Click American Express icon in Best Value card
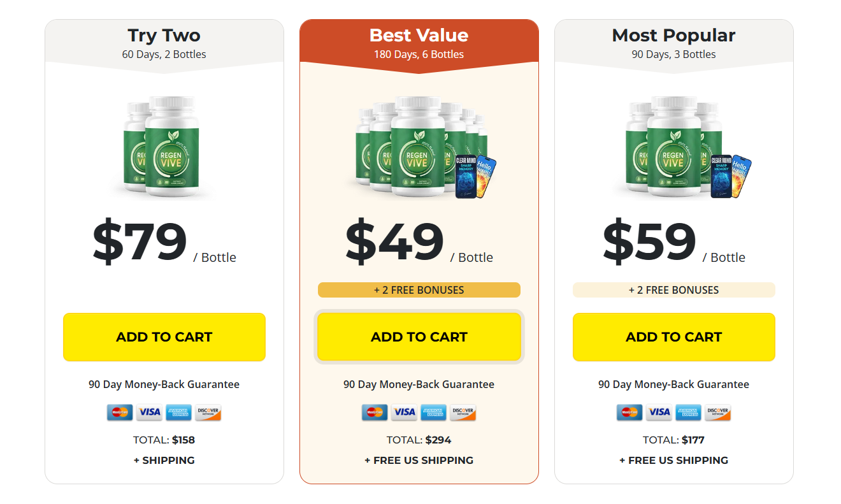The width and height of the screenshot is (841, 504). (433, 412)
